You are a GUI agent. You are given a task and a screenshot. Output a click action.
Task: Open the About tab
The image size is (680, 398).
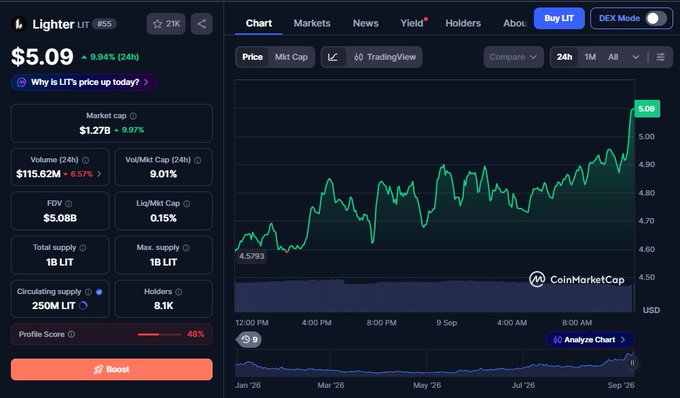[515, 23]
